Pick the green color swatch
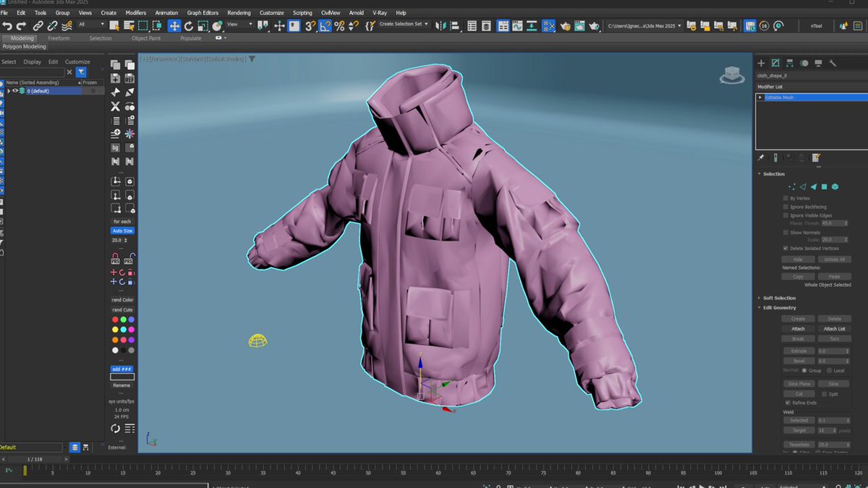Viewport: 868px width, 488px height. tap(123, 319)
